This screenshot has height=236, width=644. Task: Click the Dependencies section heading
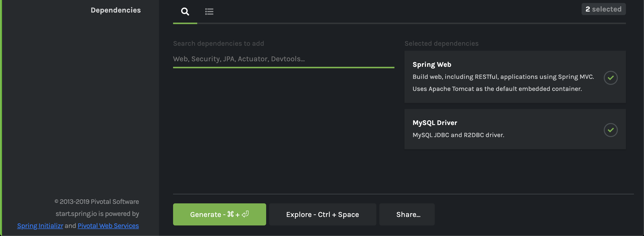pos(116,10)
